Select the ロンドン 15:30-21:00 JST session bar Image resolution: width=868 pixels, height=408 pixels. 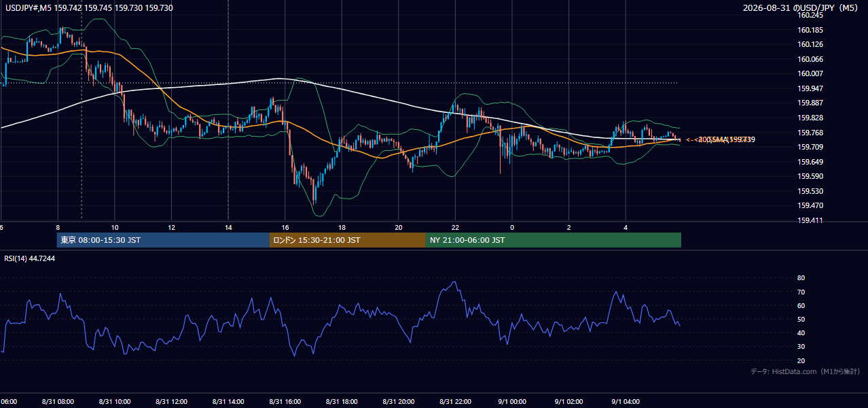coord(348,240)
